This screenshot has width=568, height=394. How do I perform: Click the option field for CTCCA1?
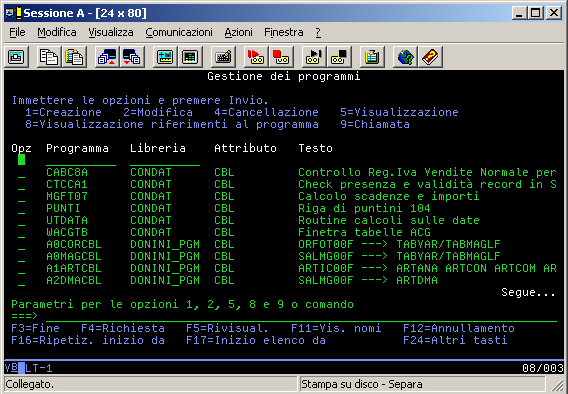21,184
